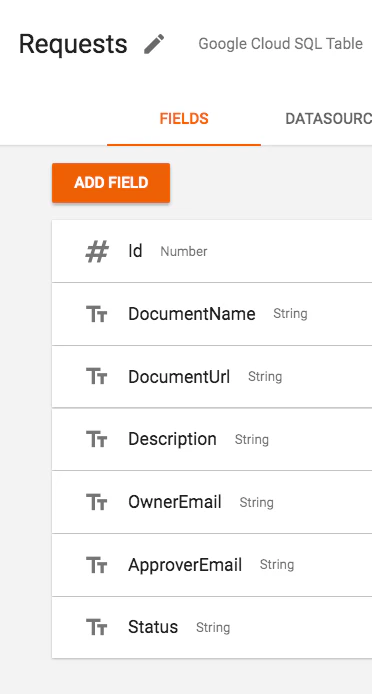The image size is (372, 694).
Task: Open the DATASOURCES tab
Action: [x=329, y=119]
